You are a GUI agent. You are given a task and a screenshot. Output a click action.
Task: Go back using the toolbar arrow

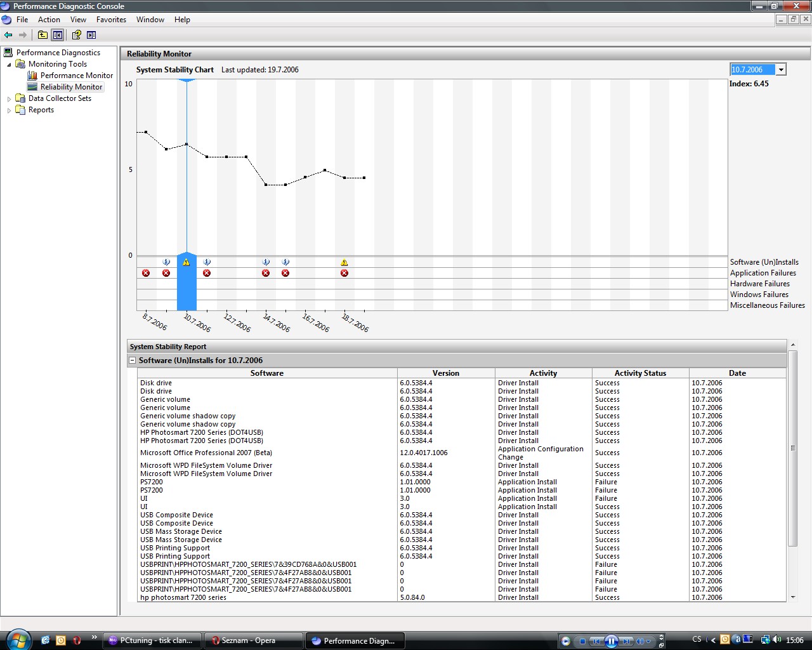(x=8, y=35)
